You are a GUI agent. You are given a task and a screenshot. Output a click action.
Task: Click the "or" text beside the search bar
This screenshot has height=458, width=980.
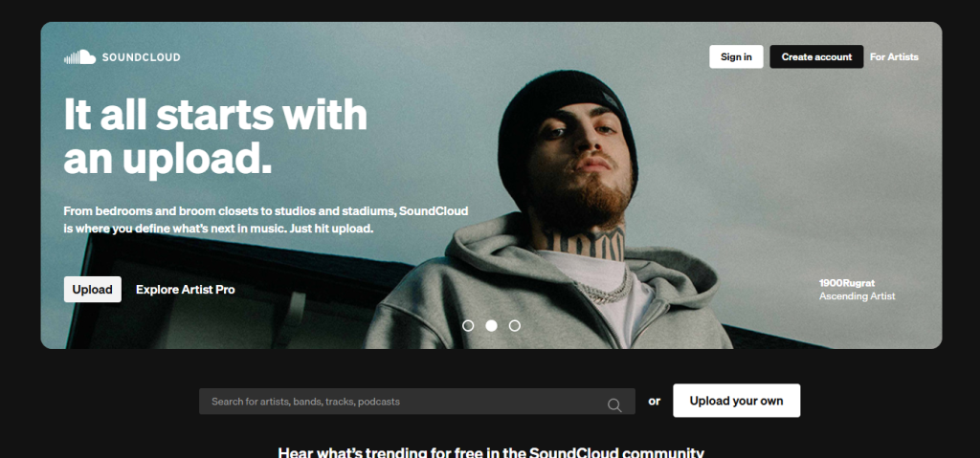[x=655, y=402]
